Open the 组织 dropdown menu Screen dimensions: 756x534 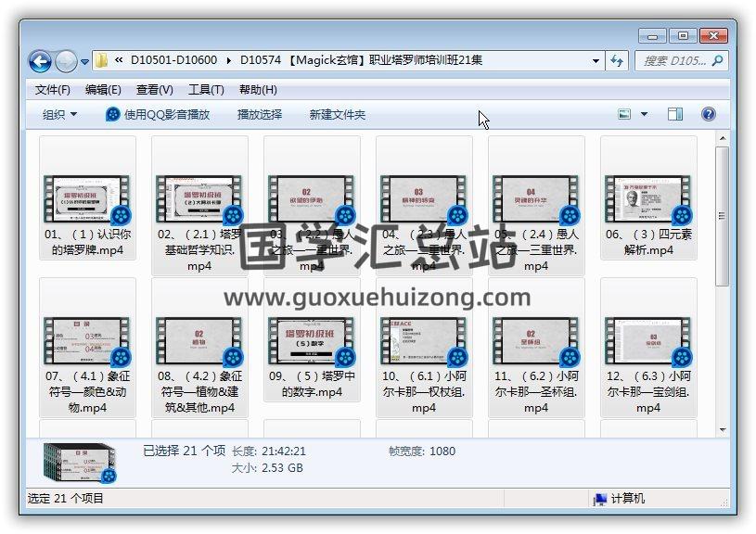[x=59, y=115]
